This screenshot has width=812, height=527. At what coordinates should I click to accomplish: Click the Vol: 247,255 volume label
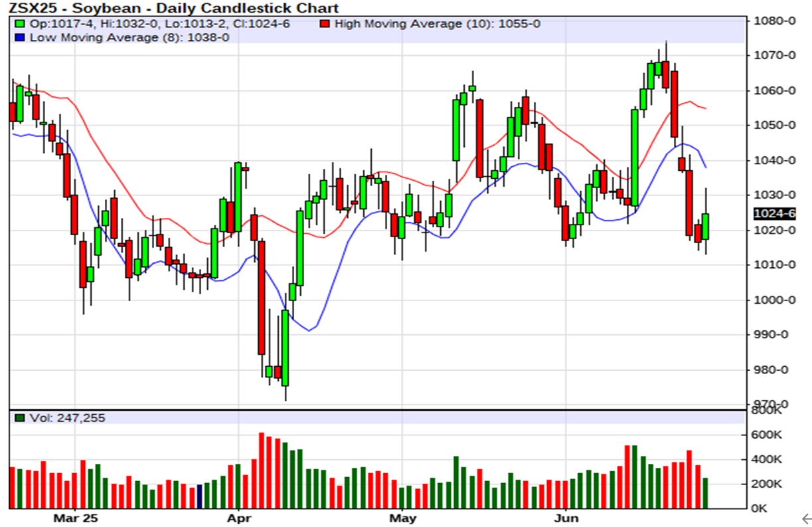(x=66, y=418)
